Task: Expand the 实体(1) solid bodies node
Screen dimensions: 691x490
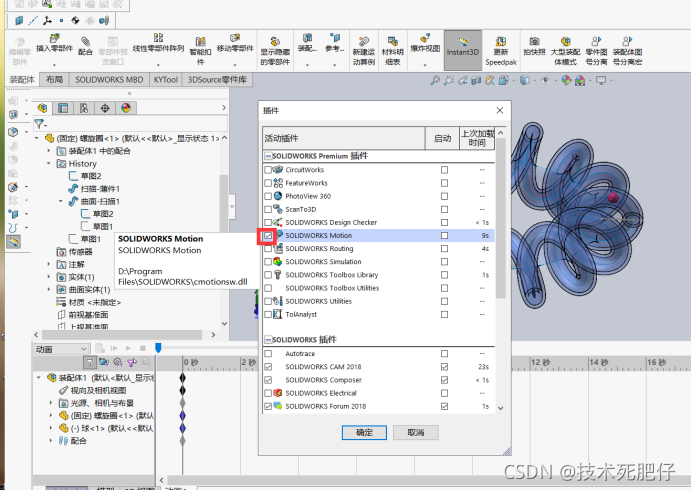Action: point(49,277)
